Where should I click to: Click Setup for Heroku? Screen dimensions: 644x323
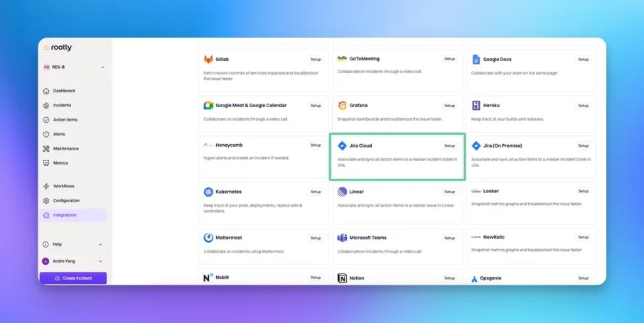583,106
